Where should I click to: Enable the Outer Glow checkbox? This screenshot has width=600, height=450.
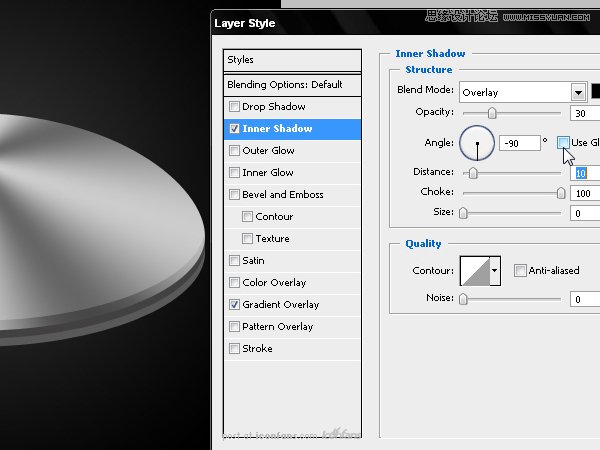[234, 150]
